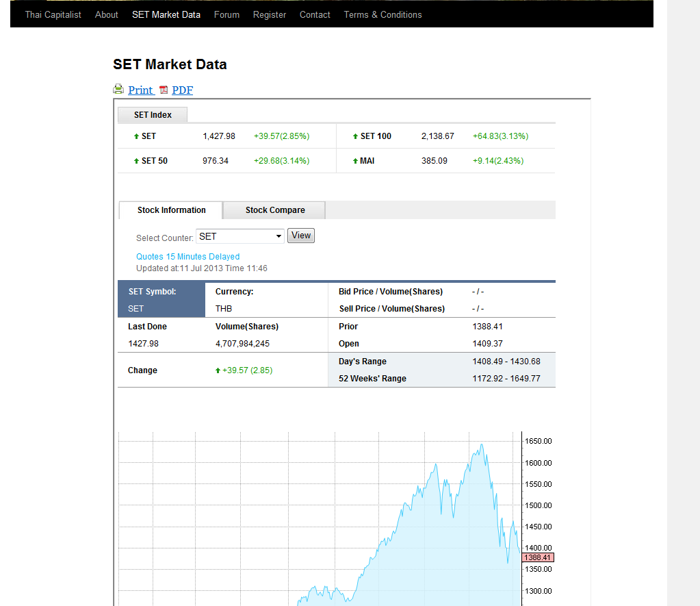Open the Select Counter dropdown

tap(239, 236)
